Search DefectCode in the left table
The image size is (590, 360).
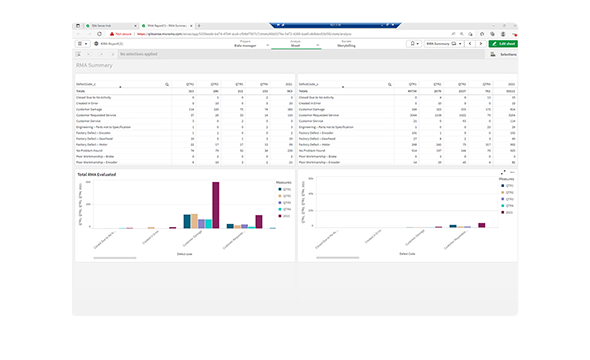coord(167,85)
